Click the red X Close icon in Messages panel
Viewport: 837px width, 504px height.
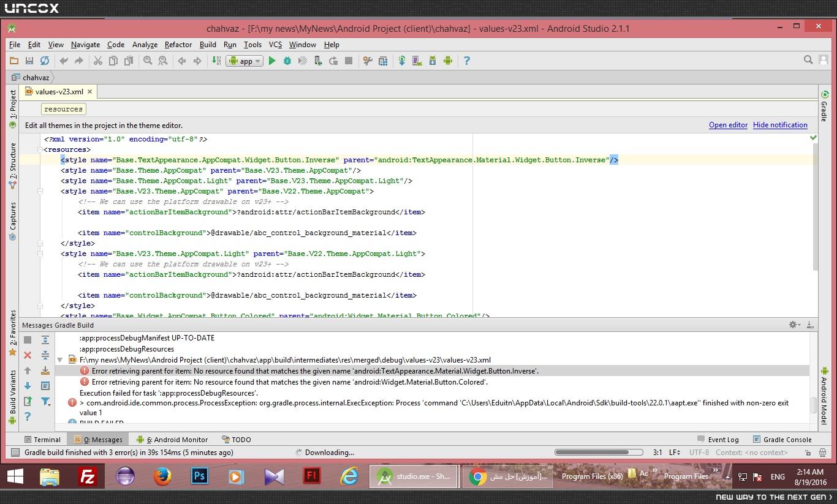[x=28, y=355]
